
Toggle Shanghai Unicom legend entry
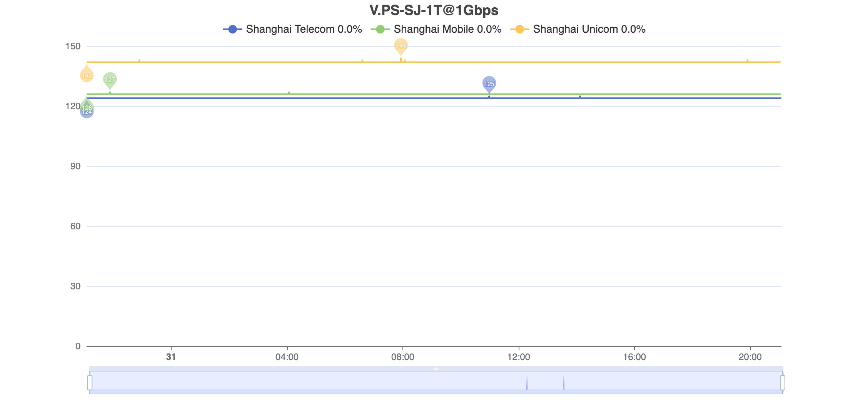coord(578,29)
